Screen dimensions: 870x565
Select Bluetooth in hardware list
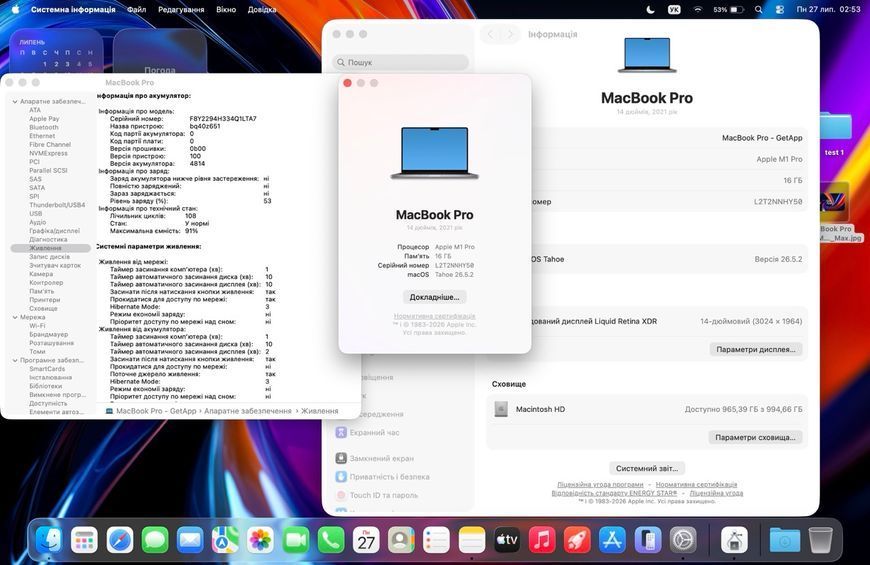click(x=44, y=128)
